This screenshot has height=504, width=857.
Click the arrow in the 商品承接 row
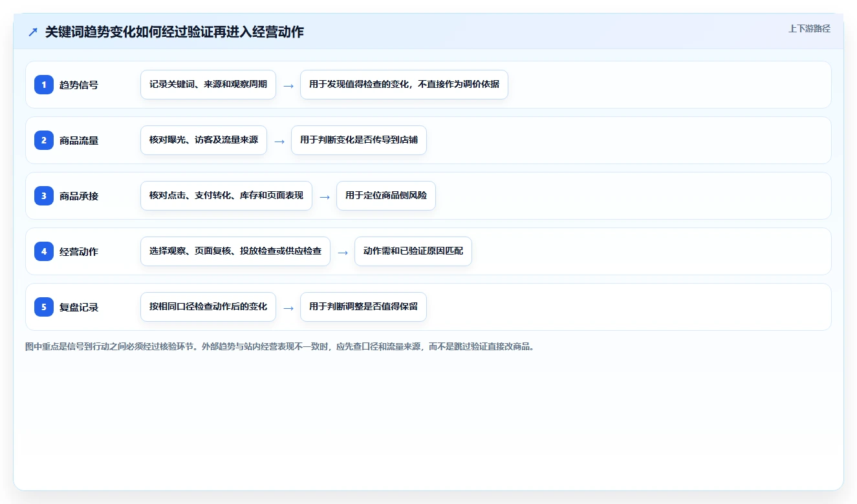click(325, 196)
